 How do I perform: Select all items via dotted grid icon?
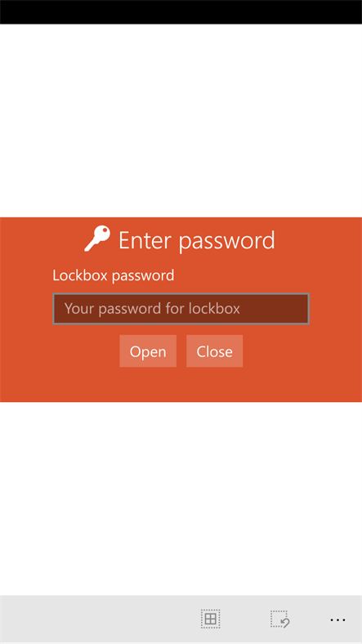point(211,619)
